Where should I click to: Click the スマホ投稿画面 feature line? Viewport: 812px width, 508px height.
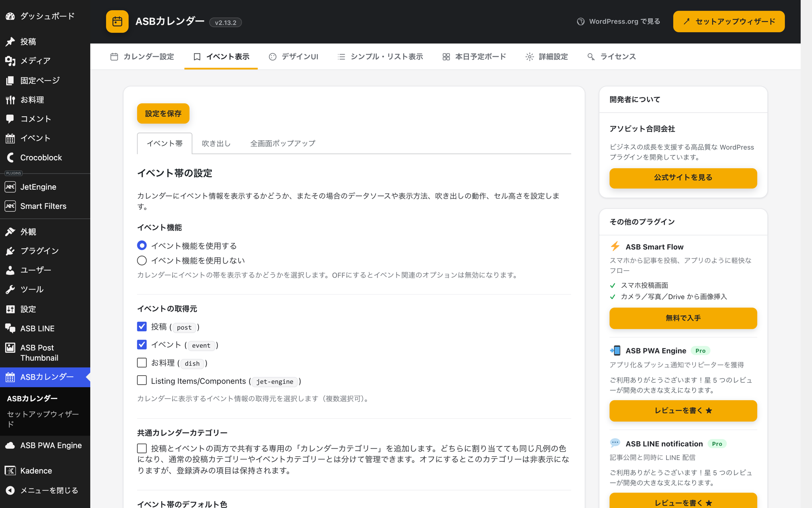(x=644, y=285)
